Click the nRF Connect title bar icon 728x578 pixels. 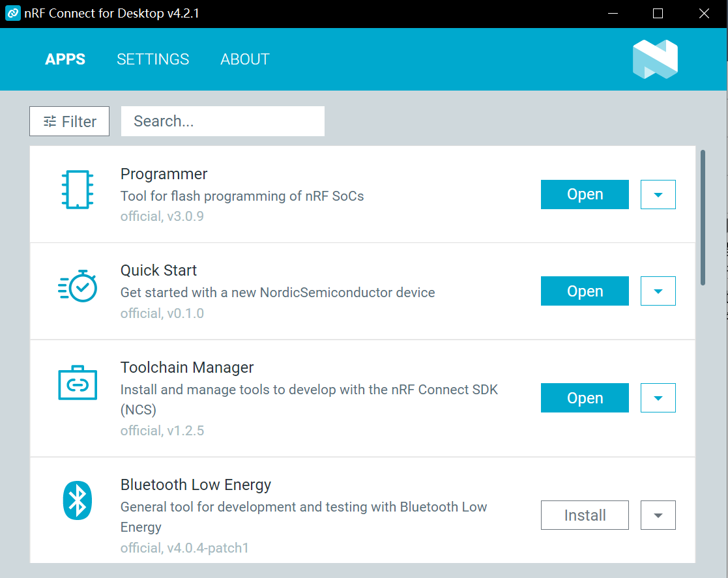12,13
